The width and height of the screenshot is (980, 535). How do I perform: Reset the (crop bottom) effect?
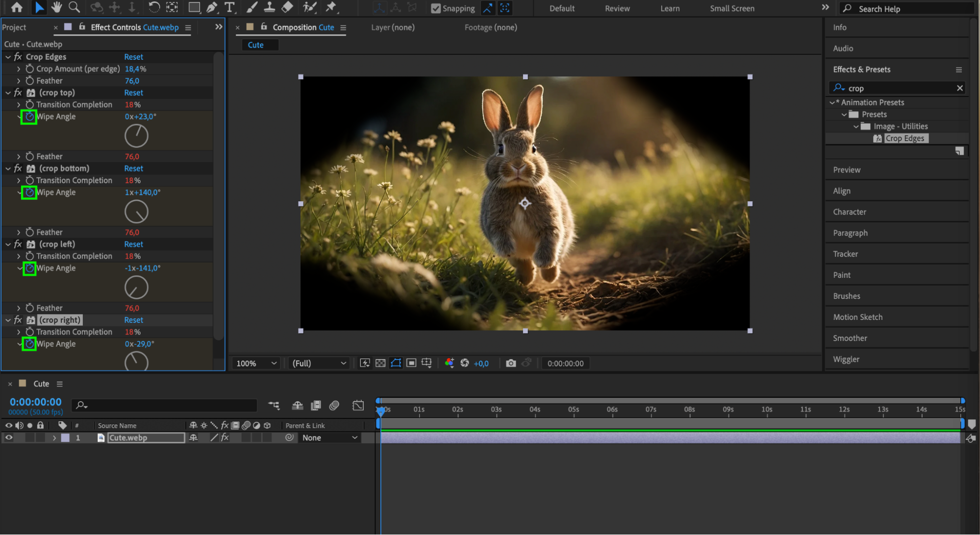click(x=133, y=169)
